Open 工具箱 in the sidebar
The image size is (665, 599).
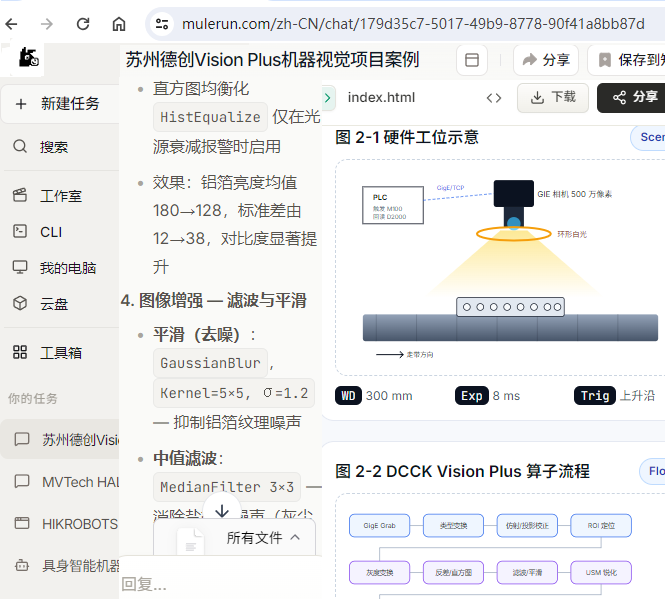(60, 353)
